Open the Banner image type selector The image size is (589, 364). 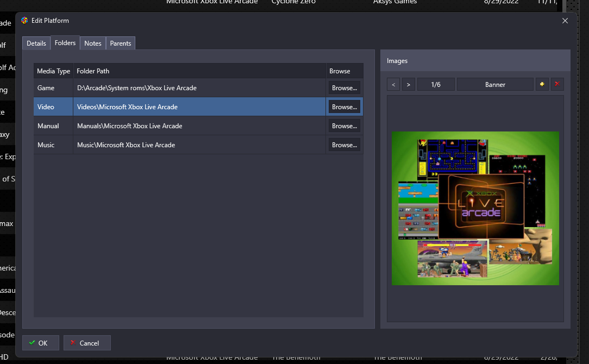495,85
